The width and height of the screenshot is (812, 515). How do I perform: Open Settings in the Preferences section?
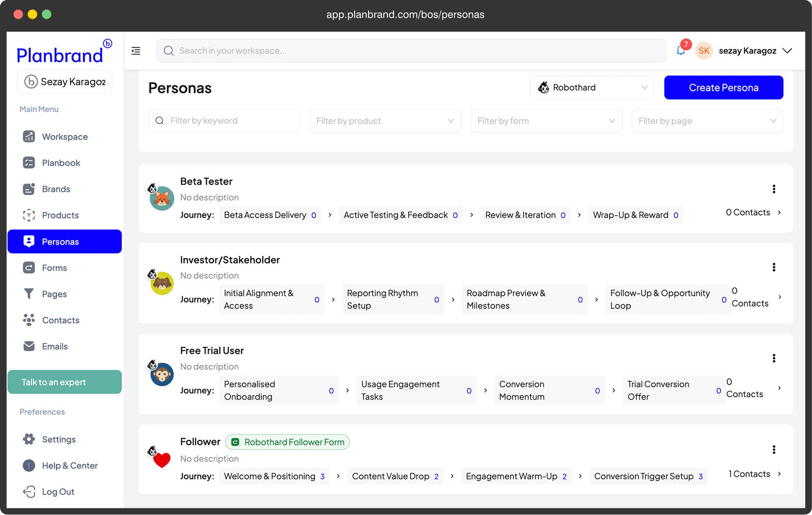coord(59,440)
